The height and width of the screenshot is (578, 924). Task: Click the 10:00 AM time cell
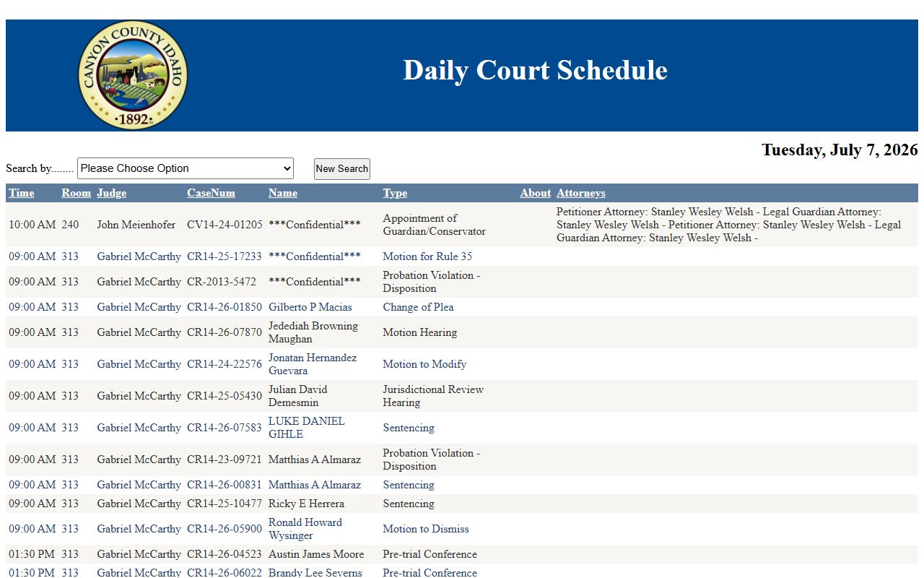tap(32, 225)
